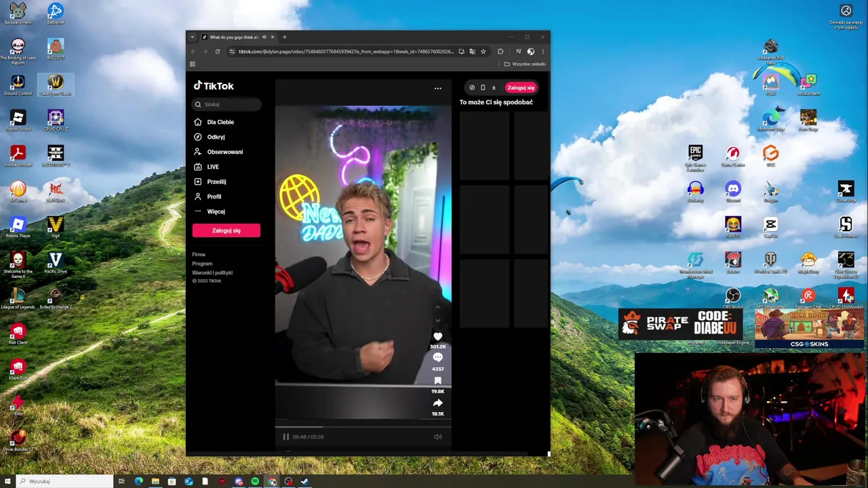Pause the TikTok video
This screenshot has height=488, width=868.
pyautogui.click(x=285, y=437)
